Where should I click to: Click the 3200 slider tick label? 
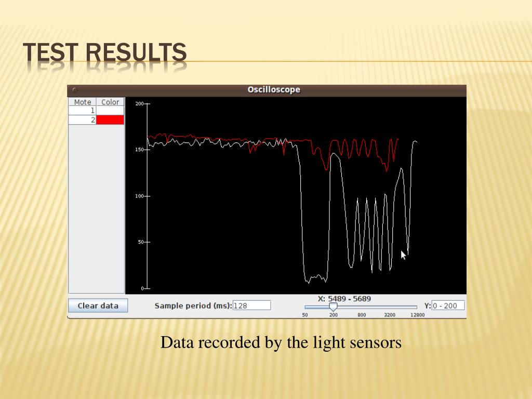point(390,315)
